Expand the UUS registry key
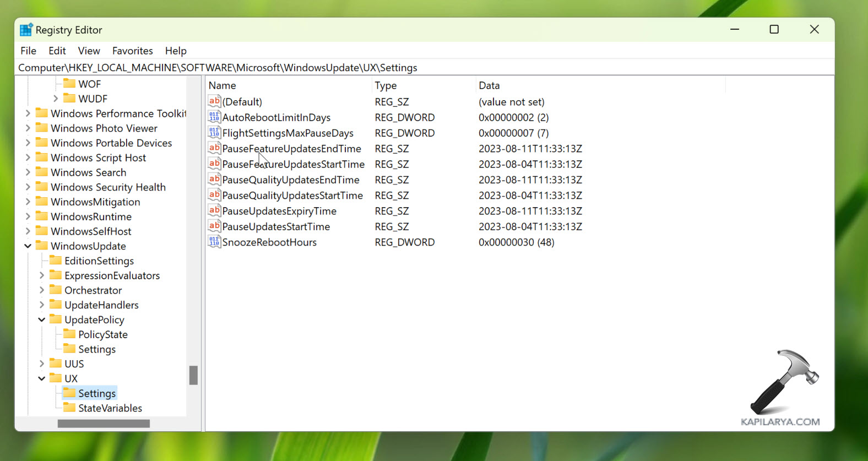 point(42,364)
